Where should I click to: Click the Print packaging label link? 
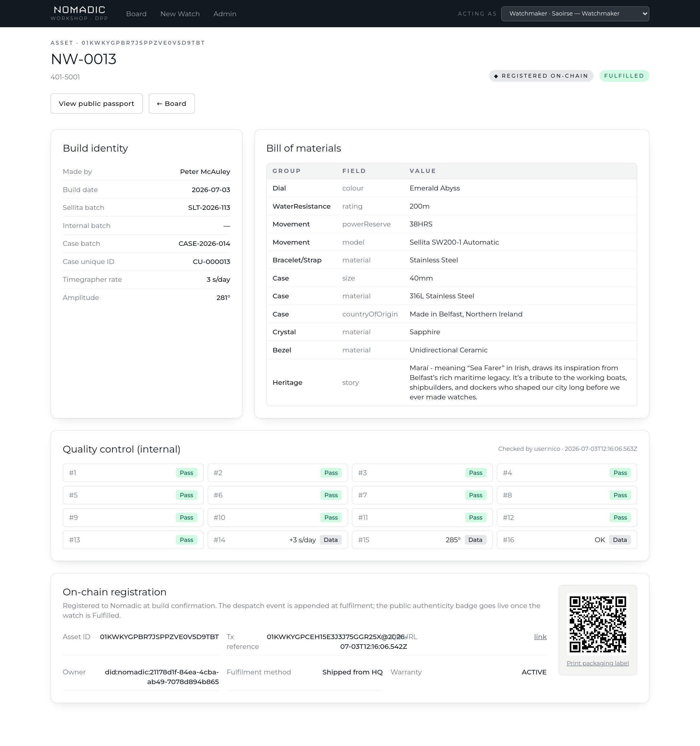pyautogui.click(x=598, y=663)
